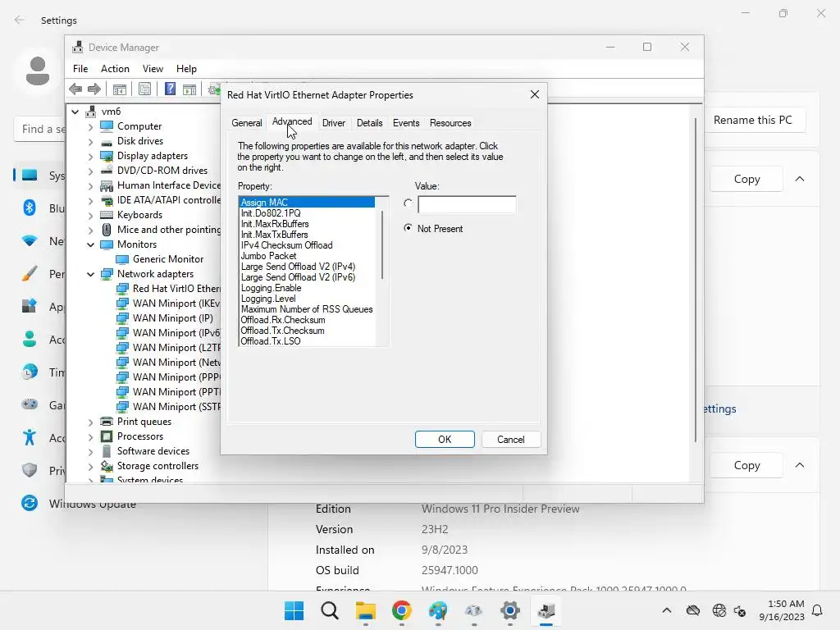Image resolution: width=840 pixels, height=630 pixels.
Task: Select Generic Monitor in device tree
Action: (x=168, y=259)
